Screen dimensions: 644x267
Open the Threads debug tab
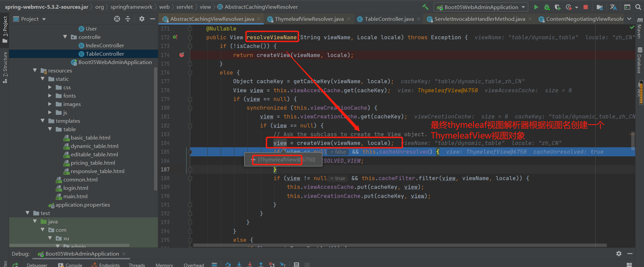point(137,265)
